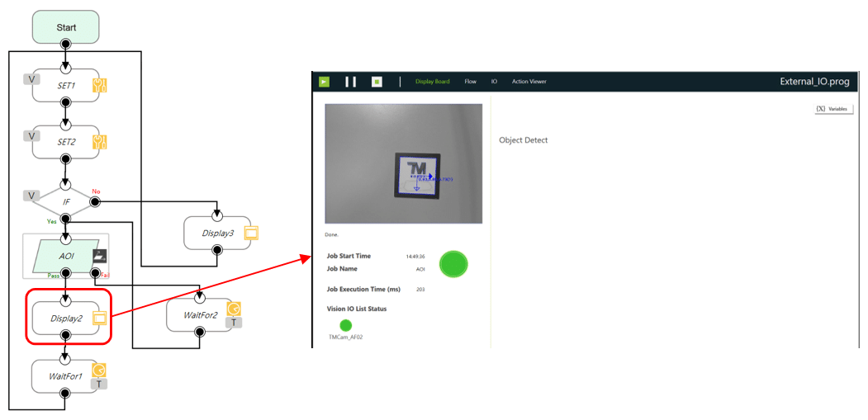This screenshot has width=868, height=420.
Task: Click the timer icon on WaitFor1 node
Action: click(99, 370)
